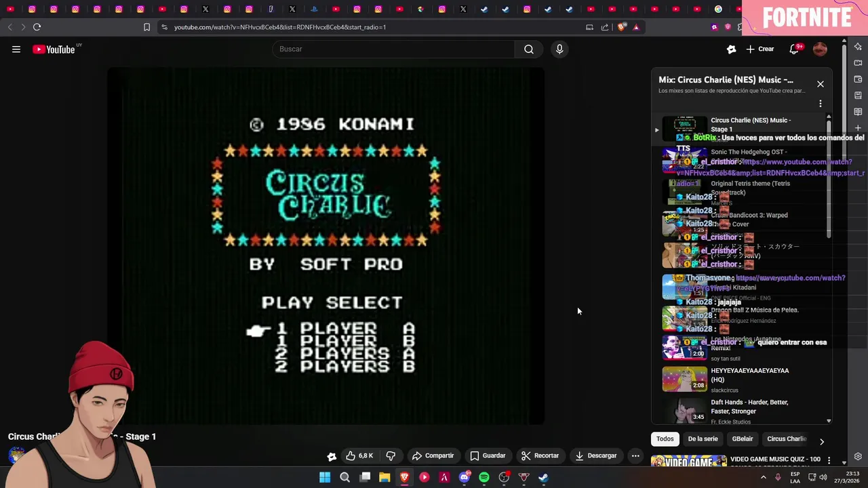Viewport: 868px width, 488px height.
Task: Click the Compartir button
Action: 433,455
